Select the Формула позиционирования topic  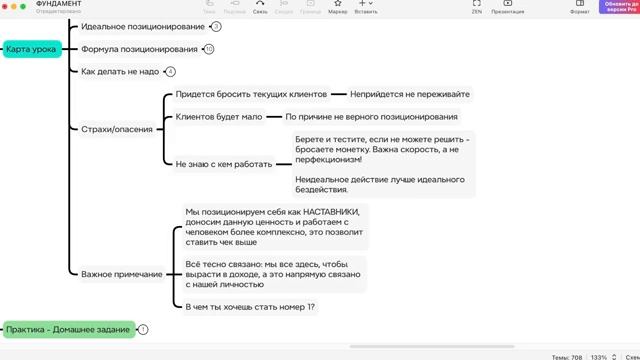[x=139, y=49]
